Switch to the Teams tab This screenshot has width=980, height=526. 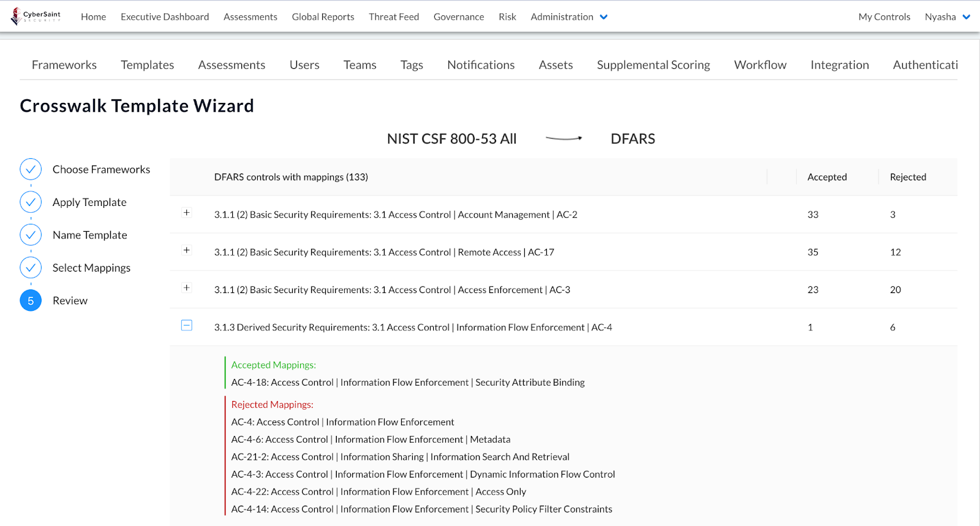pyautogui.click(x=360, y=64)
